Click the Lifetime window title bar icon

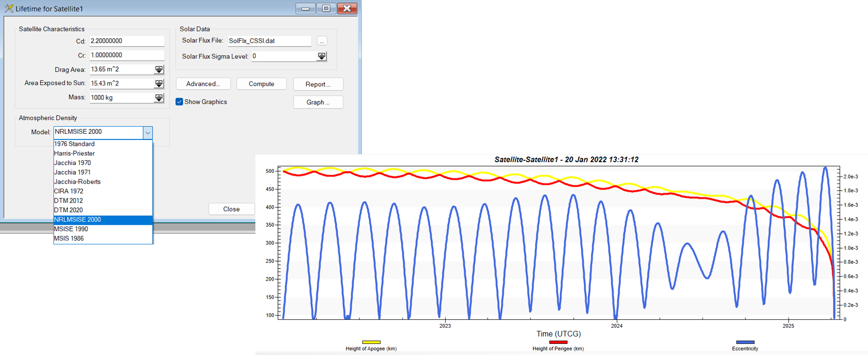(9, 9)
